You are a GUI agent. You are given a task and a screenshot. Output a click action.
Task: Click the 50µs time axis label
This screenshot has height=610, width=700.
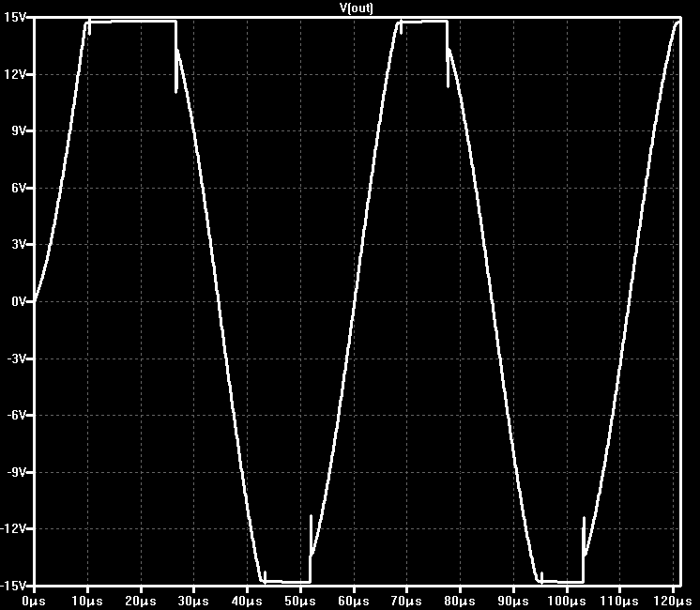click(x=300, y=601)
